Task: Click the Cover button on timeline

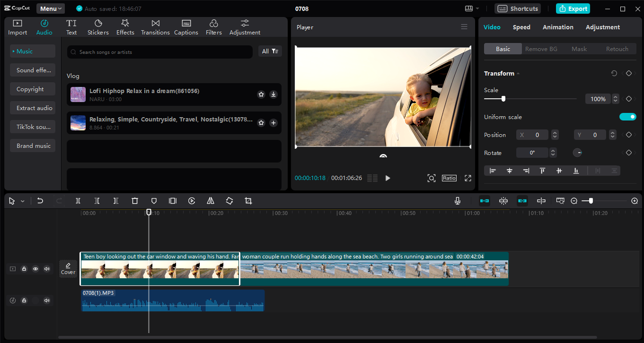Action: 68,269
